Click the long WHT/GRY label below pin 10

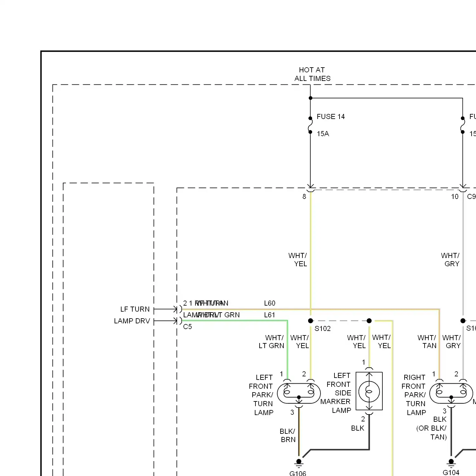(x=450, y=260)
